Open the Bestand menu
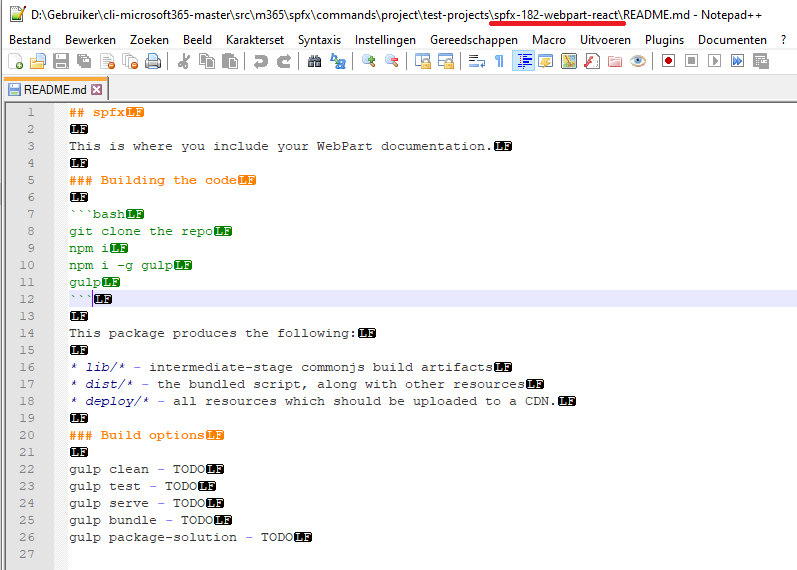The width and height of the screenshot is (797, 570). (x=30, y=40)
